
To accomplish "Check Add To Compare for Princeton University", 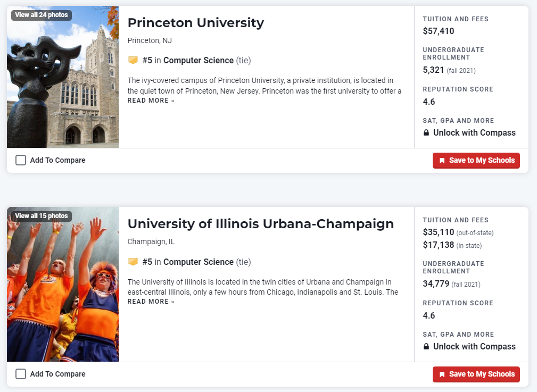I will click(21, 160).
